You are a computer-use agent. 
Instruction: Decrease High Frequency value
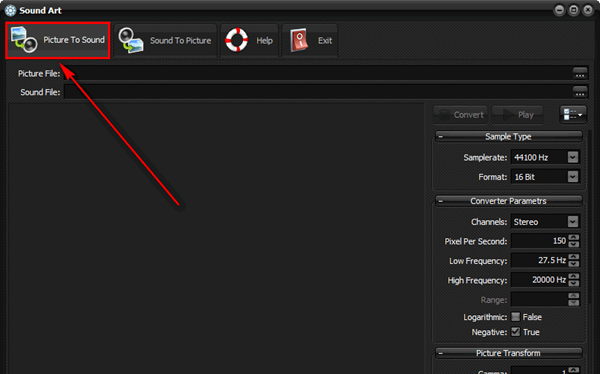[574, 283]
